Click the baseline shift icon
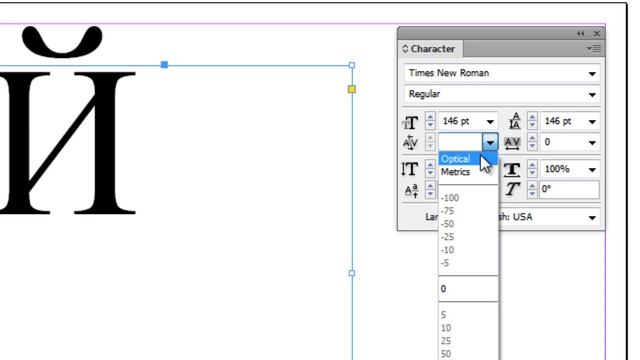 pos(411,191)
